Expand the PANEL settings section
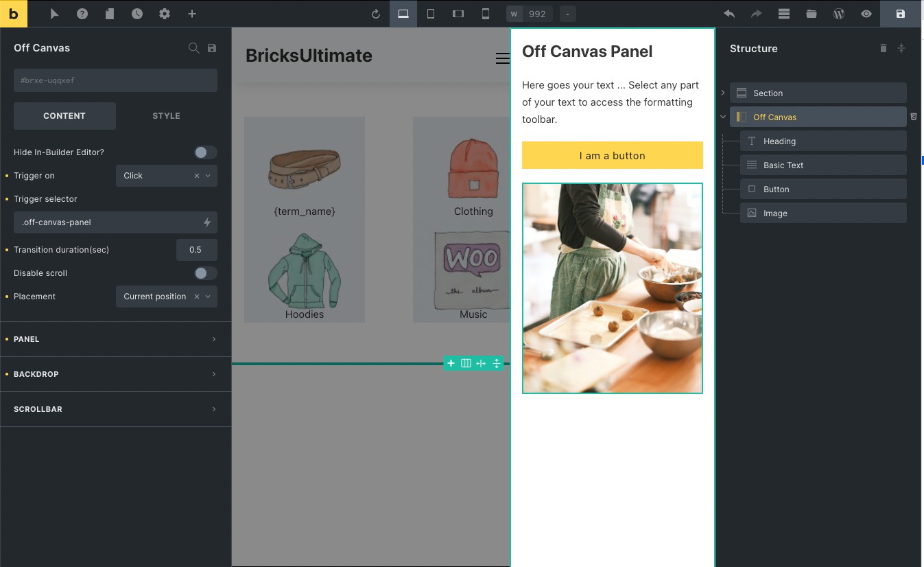This screenshot has height=567, width=924. [115, 338]
